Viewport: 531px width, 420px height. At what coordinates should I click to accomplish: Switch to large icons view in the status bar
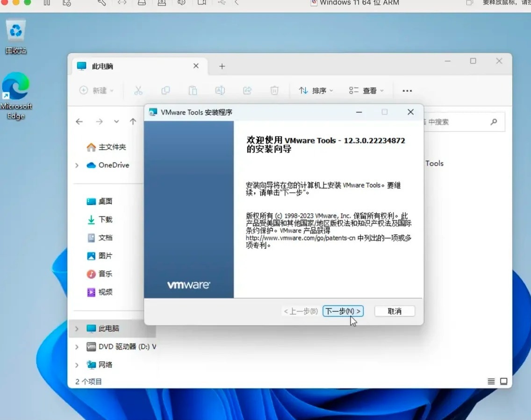[x=503, y=381]
